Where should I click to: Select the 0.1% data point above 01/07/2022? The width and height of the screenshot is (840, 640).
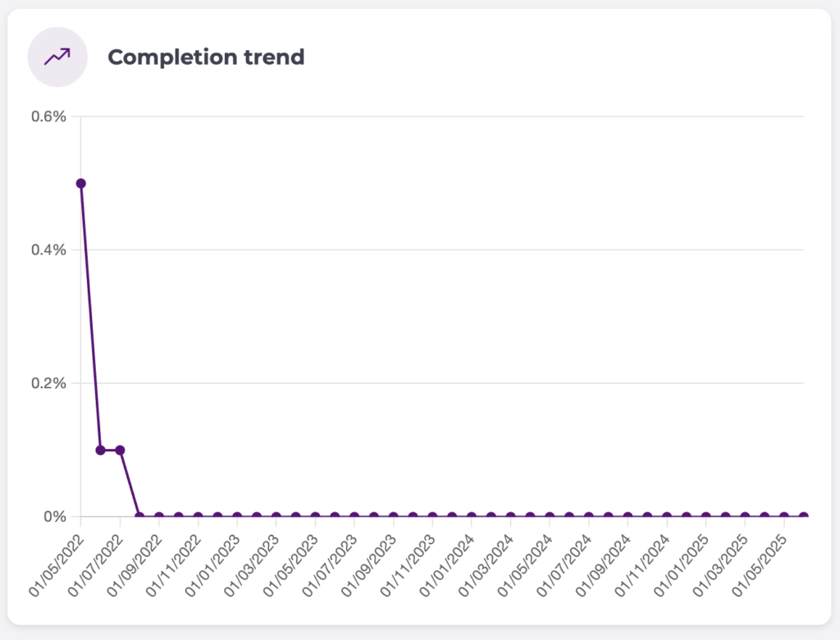(120, 450)
